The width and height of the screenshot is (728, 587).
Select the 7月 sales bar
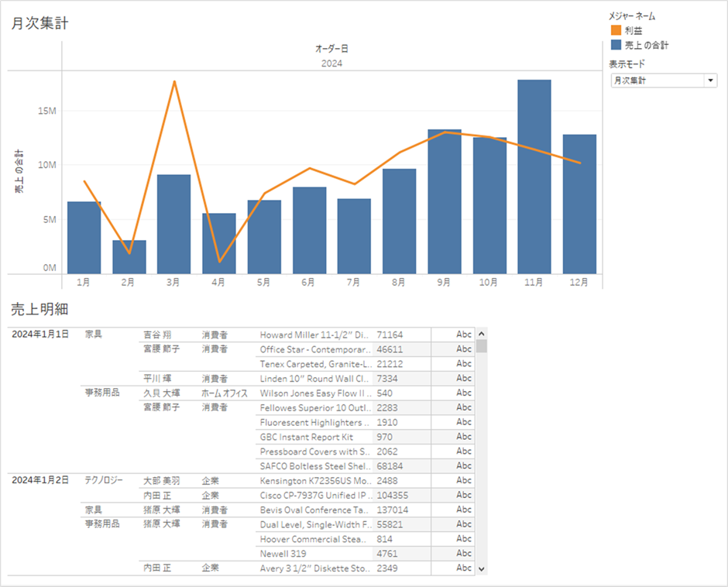[x=354, y=236]
